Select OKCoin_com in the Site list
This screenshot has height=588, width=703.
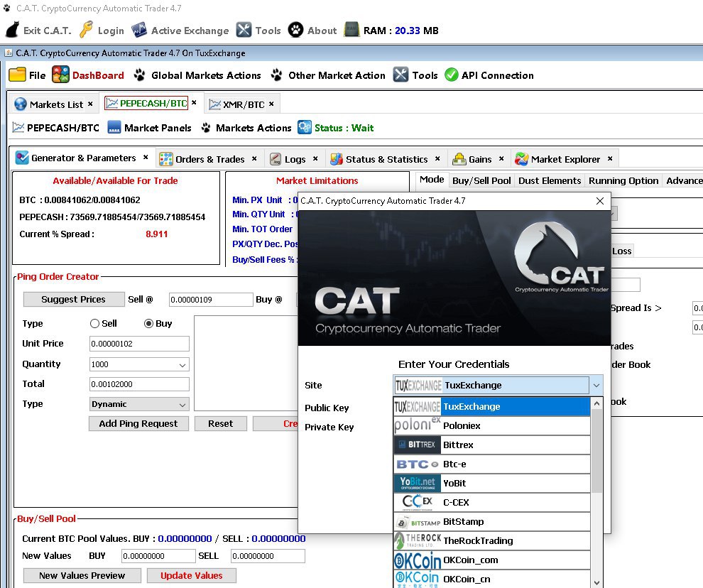pyautogui.click(x=492, y=560)
